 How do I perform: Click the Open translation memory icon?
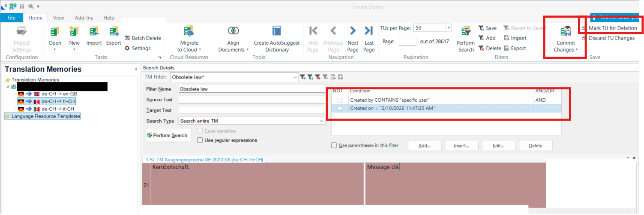click(x=55, y=32)
